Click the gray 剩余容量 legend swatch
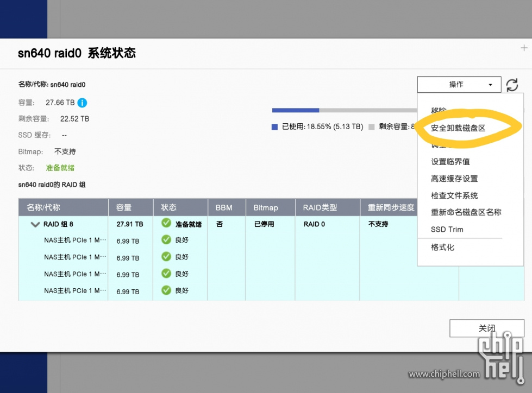The image size is (532, 393). [372, 127]
